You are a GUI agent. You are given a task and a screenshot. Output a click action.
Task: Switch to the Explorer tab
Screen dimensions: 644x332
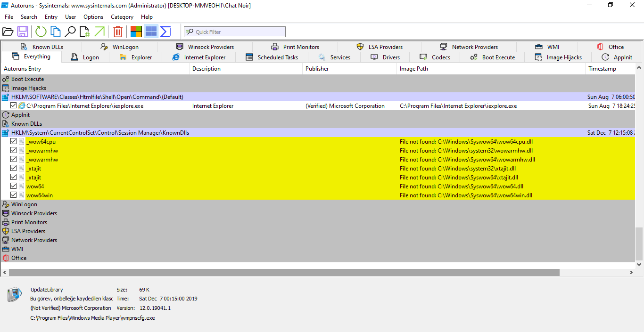135,57
